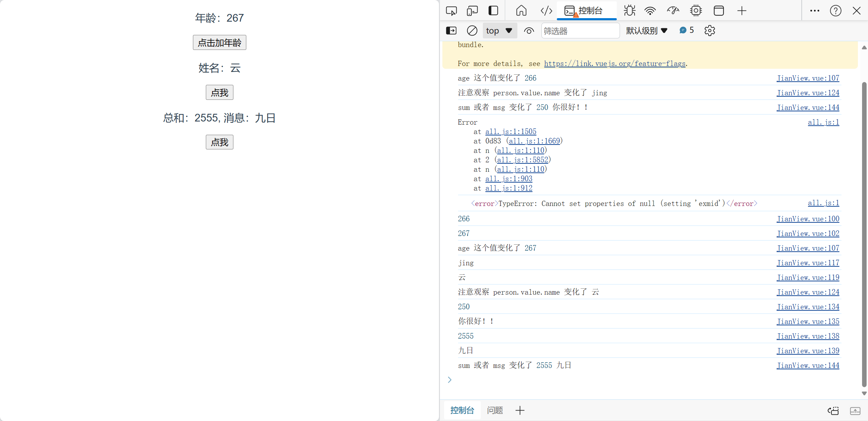Open JianView.vue:117 source link

tap(808, 263)
